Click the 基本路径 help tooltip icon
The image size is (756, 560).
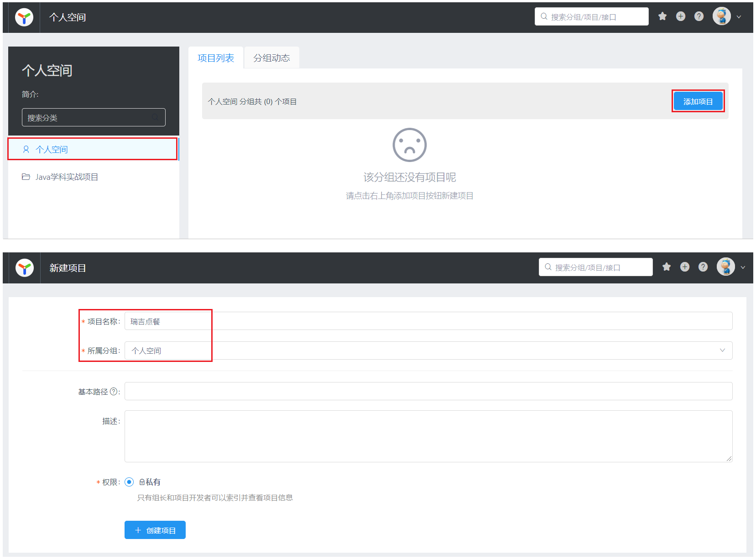114,392
